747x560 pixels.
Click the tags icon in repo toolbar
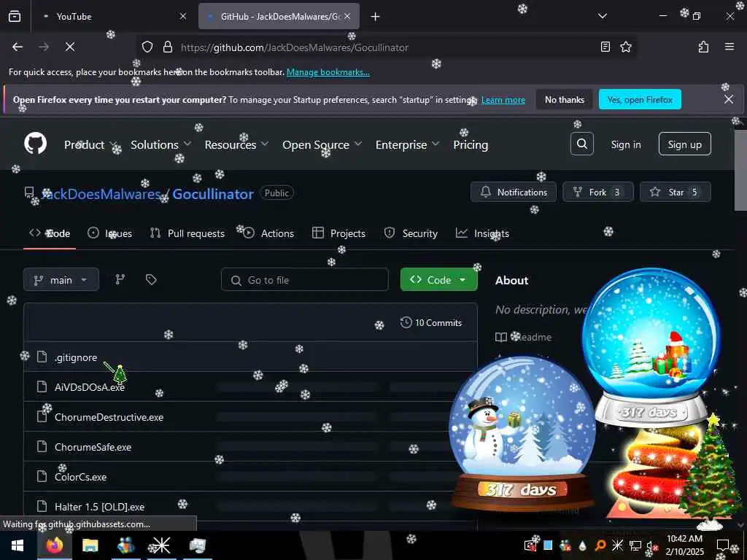151,279
